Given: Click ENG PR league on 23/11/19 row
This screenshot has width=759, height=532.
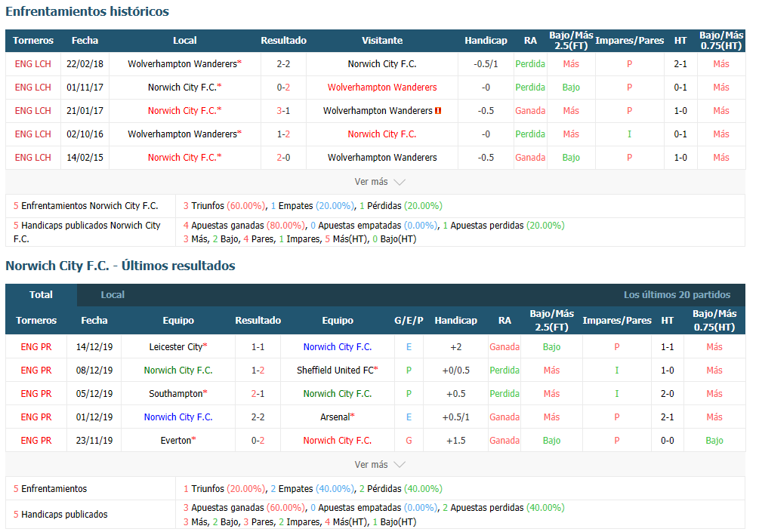Looking at the screenshot, I should tap(36, 441).
